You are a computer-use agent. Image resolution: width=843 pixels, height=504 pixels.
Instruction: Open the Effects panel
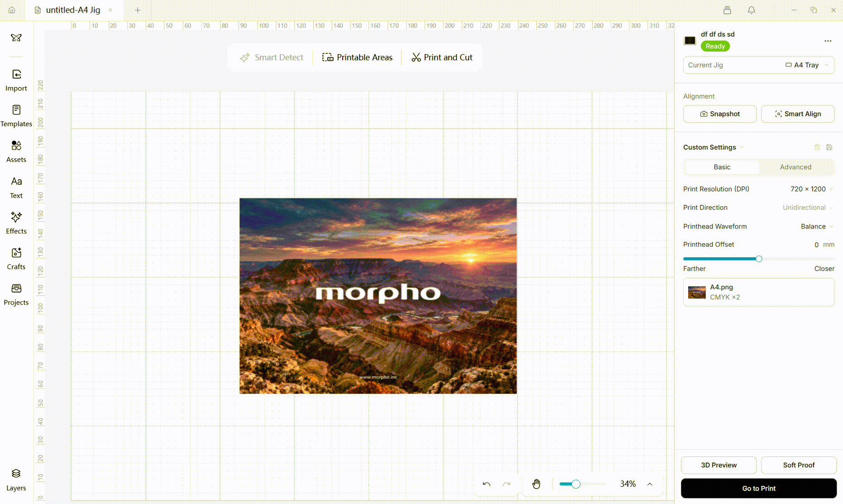tap(16, 223)
